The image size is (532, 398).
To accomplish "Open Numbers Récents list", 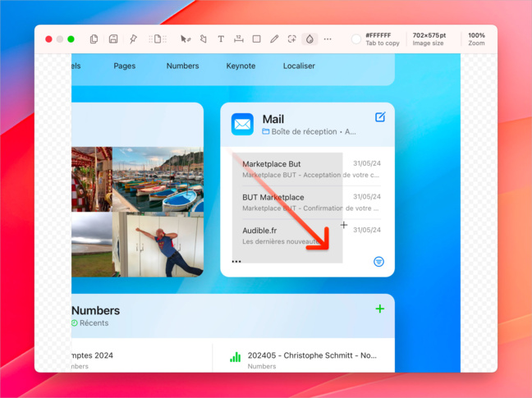I will click(x=90, y=323).
